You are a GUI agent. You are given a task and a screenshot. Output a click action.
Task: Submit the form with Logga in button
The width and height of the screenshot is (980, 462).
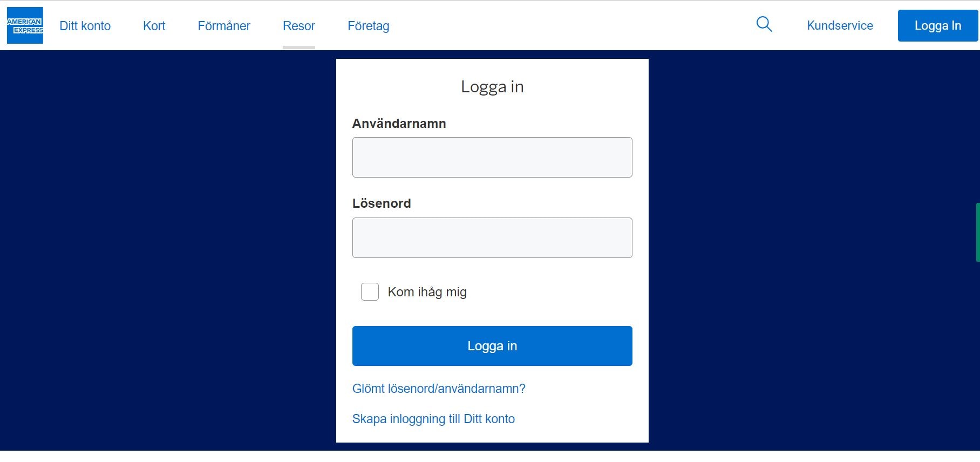pos(492,346)
